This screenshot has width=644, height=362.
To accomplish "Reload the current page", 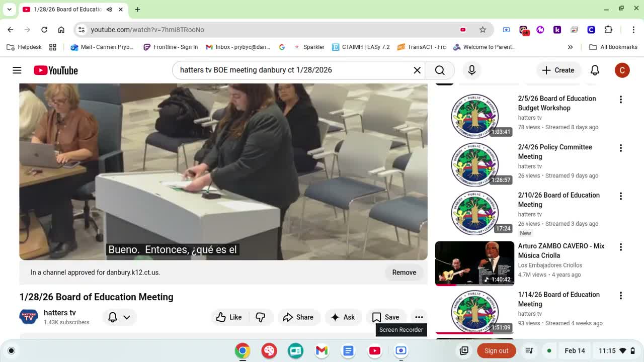I will pos(44,30).
